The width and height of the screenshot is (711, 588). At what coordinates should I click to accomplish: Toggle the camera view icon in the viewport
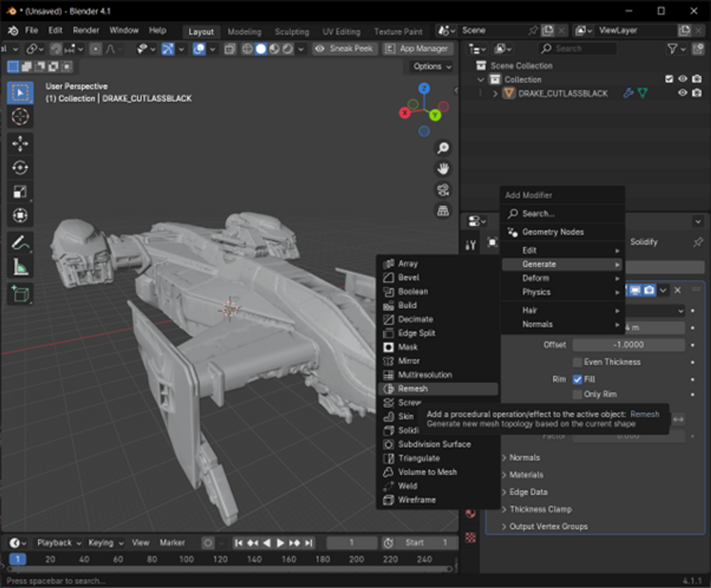(442, 190)
